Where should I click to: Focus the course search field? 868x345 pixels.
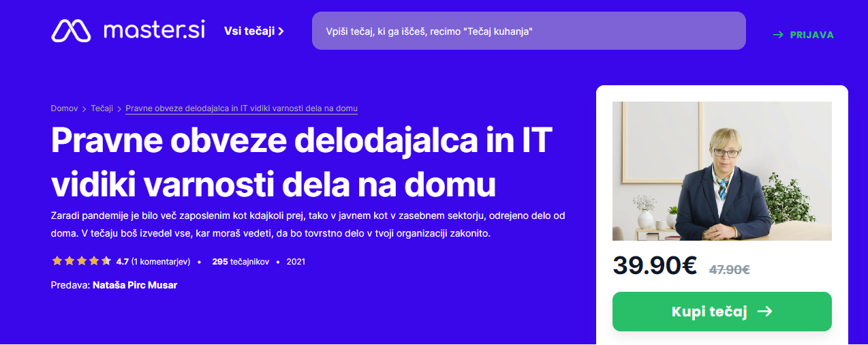point(528,31)
